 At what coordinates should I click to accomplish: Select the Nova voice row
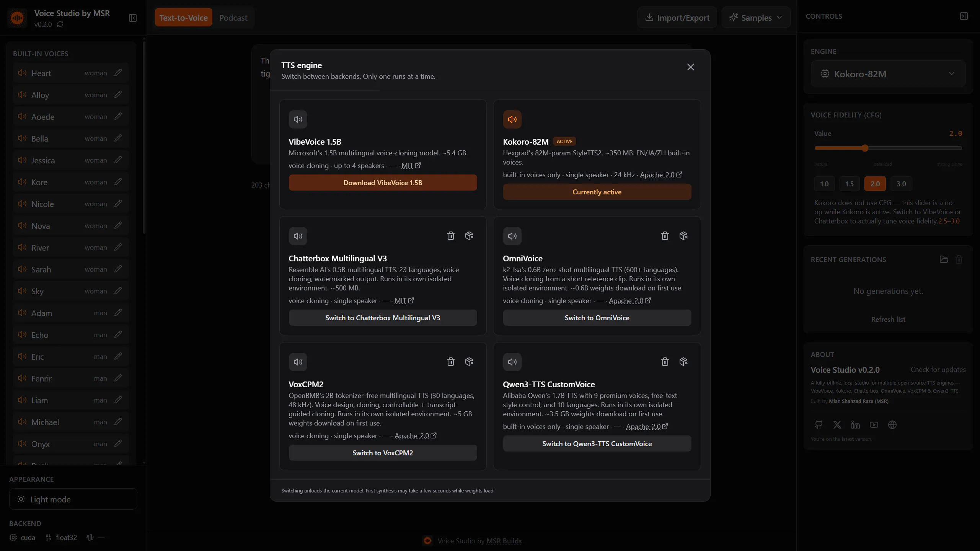(x=71, y=226)
